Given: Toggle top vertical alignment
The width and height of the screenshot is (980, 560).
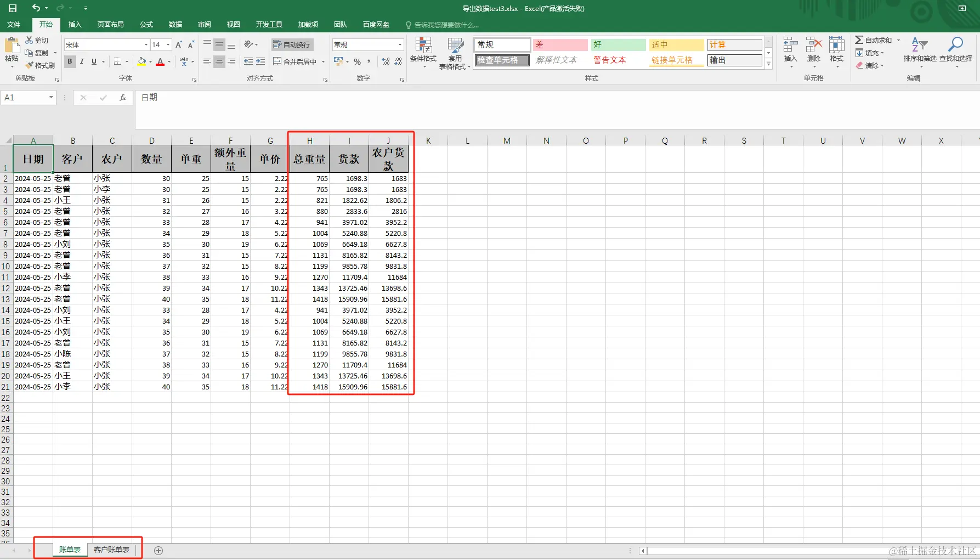Looking at the screenshot, I should pyautogui.click(x=207, y=44).
